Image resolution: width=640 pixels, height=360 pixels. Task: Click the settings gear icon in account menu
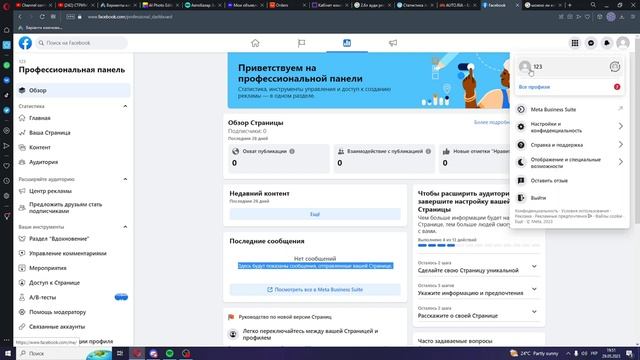click(521, 127)
